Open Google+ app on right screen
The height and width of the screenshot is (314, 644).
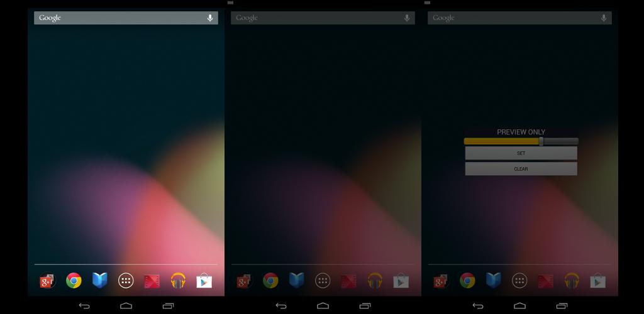[441, 281]
